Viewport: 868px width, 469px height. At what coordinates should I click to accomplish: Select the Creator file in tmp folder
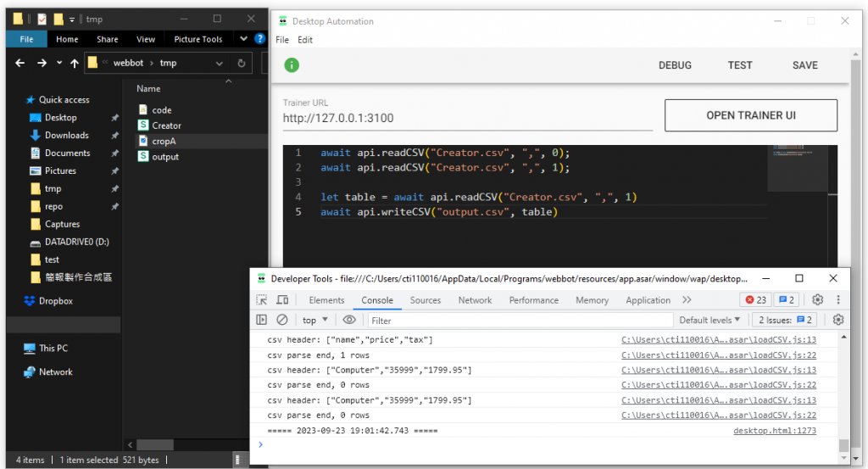tap(166, 126)
